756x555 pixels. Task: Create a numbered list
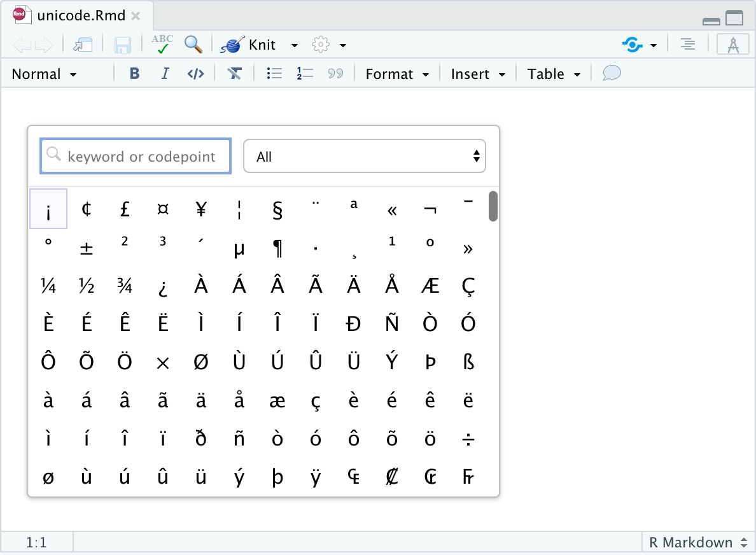tap(305, 73)
